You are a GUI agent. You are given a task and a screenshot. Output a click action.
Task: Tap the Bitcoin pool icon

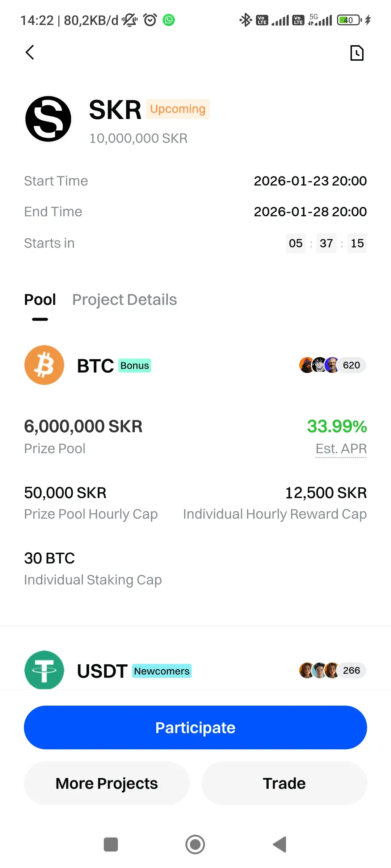pos(44,365)
